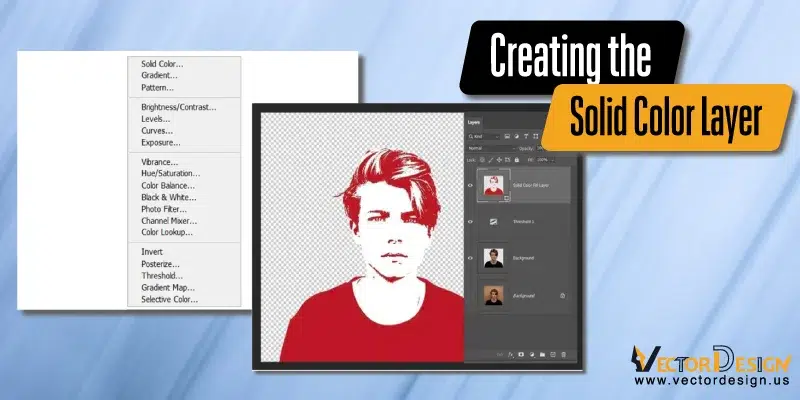Viewport: 800px width, 400px height.
Task: Click the Fill value field
Action: click(x=542, y=160)
